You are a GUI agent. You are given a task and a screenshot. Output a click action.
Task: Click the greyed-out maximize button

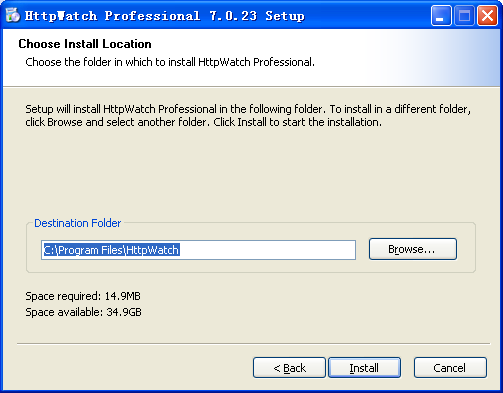click(464, 16)
